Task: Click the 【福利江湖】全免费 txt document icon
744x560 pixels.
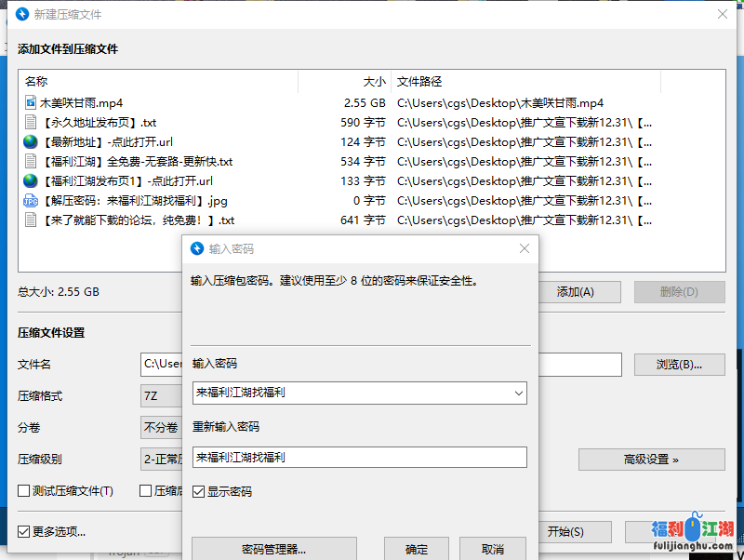Action: pos(31,162)
